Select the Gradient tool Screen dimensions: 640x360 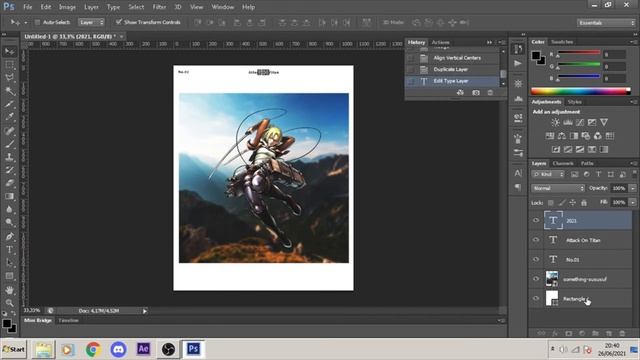pyautogui.click(x=9, y=196)
